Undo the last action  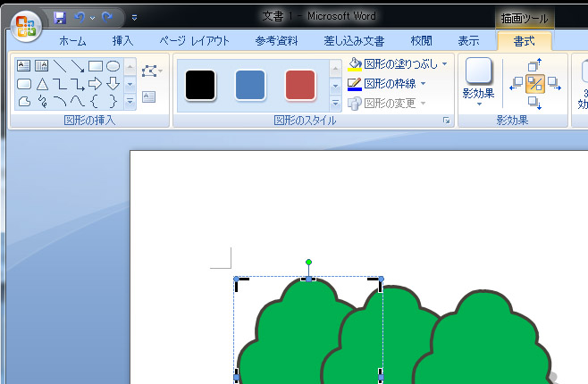tap(80, 17)
